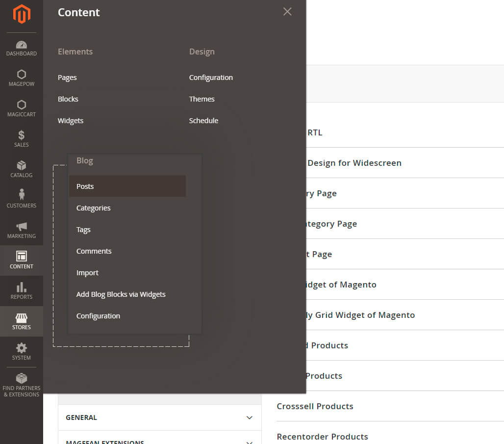This screenshot has width=504, height=444.
Task: Open the Stores storefront menu
Action: (x=22, y=321)
